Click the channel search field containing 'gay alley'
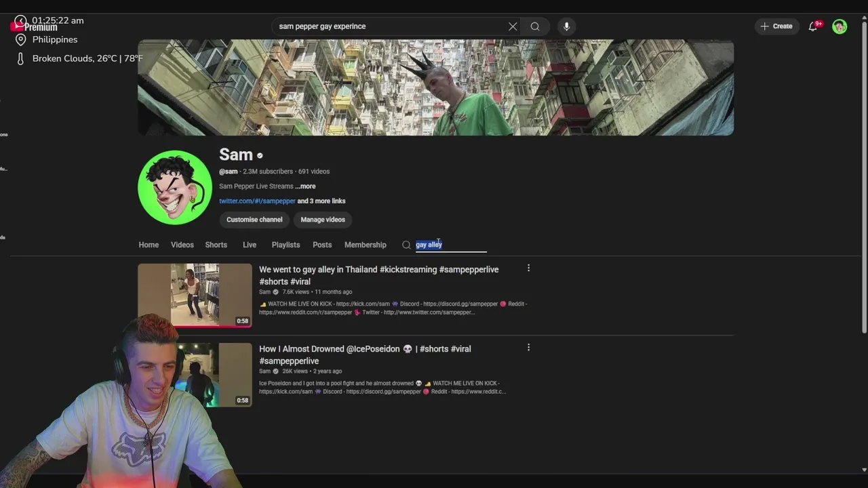Viewport: 868px width, 488px height. (x=451, y=245)
